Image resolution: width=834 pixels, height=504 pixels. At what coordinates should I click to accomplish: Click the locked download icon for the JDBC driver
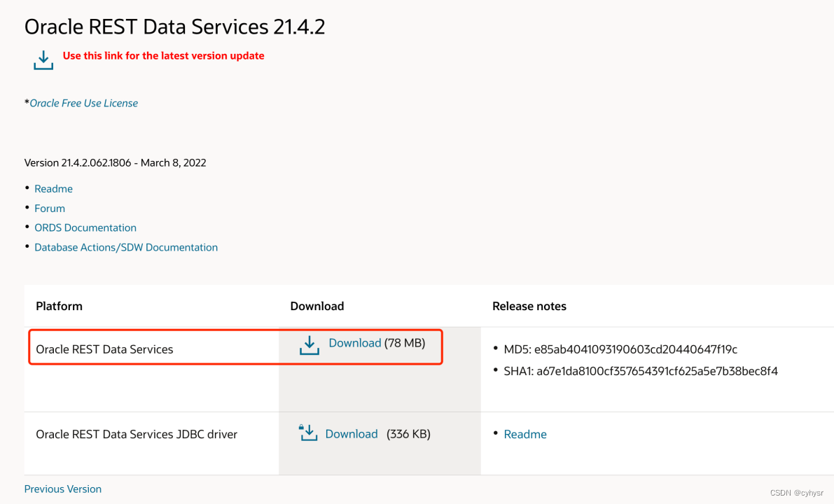(x=307, y=433)
